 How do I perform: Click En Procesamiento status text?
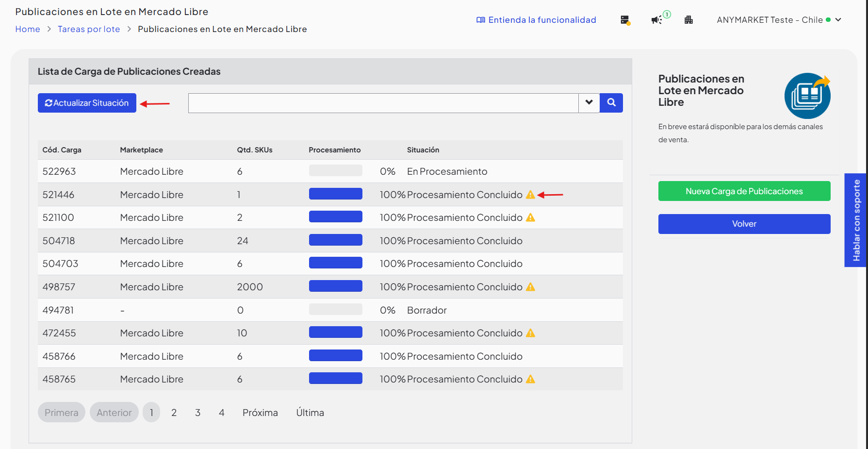[447, 171]
